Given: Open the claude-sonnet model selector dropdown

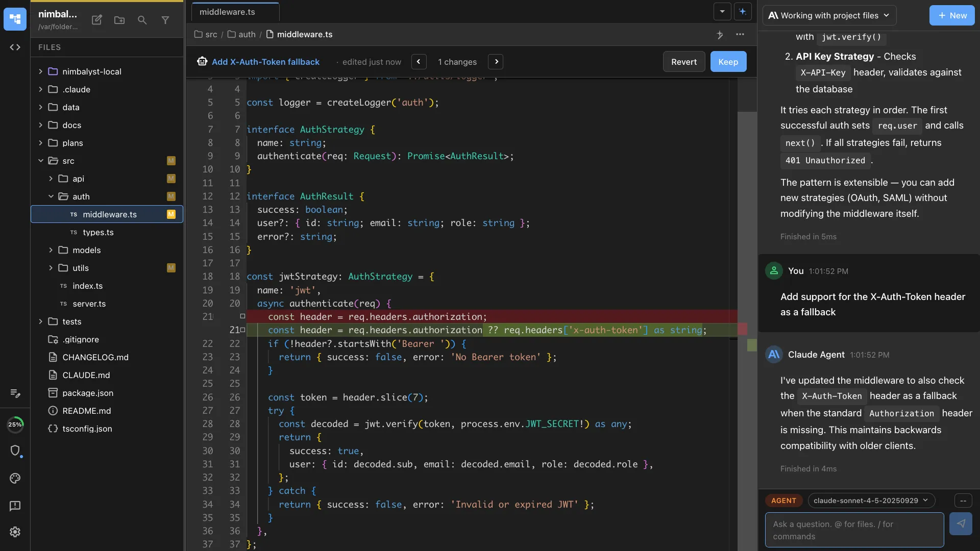Looking at the screenshot, I should [871, 500].
